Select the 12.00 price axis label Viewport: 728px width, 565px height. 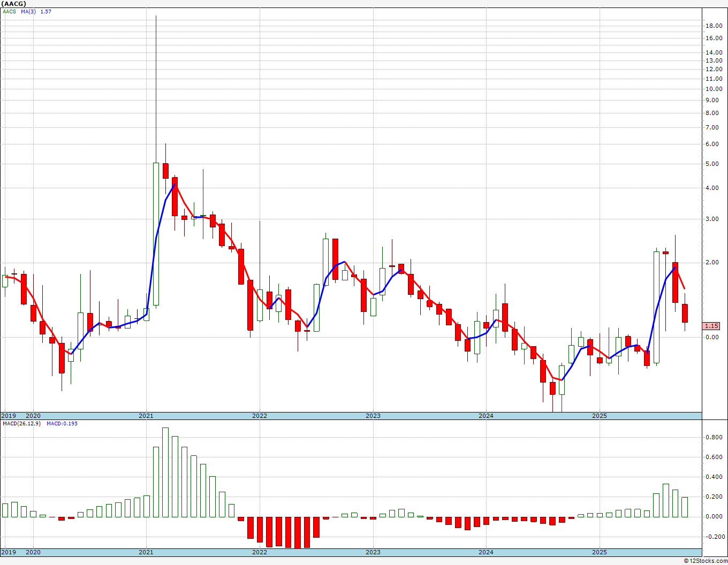coord(713,69)
